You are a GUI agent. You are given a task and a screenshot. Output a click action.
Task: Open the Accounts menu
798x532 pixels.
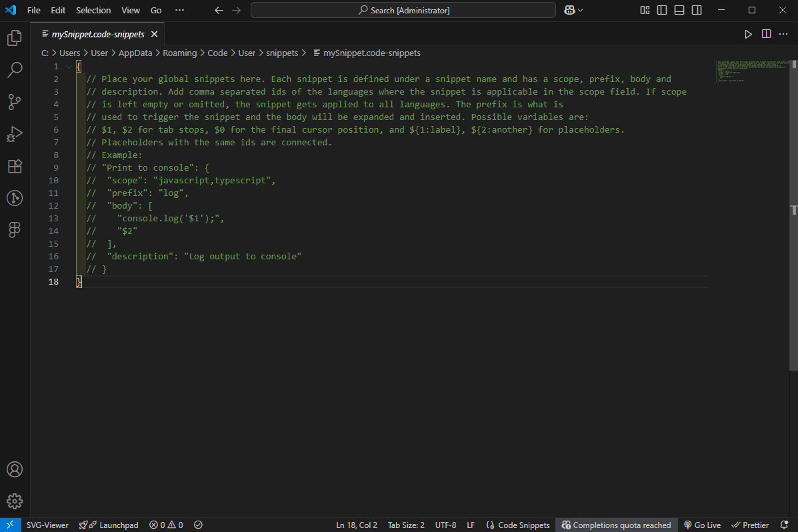(15, 469)
